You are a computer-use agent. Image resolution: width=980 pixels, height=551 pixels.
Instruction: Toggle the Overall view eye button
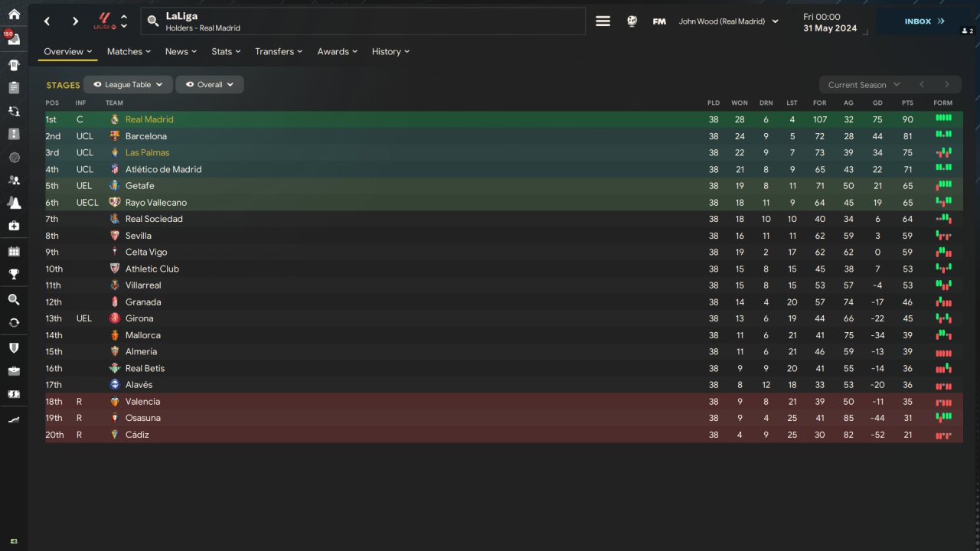(x=210, y=85)
